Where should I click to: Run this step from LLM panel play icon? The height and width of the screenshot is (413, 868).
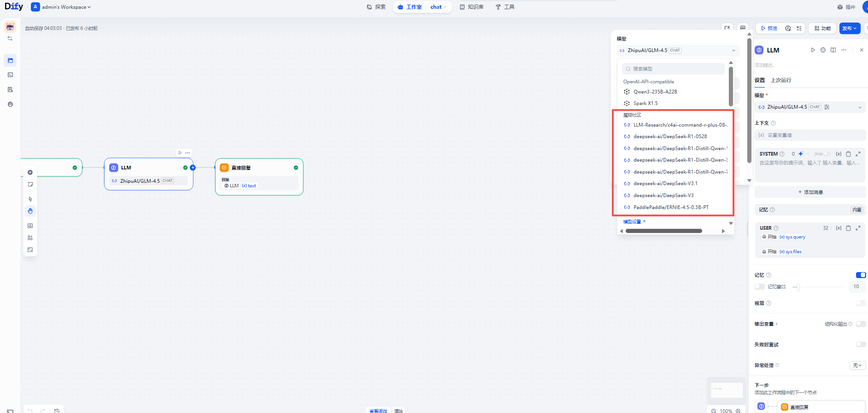point(813,50)
